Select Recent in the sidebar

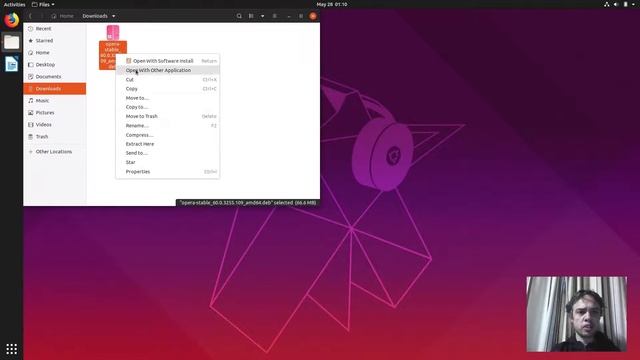pyautogui.click(x=55, y=29)
